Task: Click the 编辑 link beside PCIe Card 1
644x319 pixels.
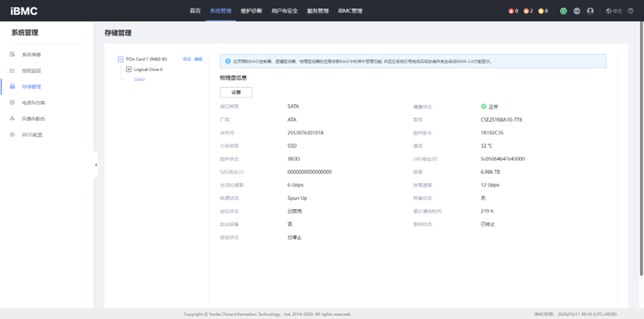Action: coord(198,59)
